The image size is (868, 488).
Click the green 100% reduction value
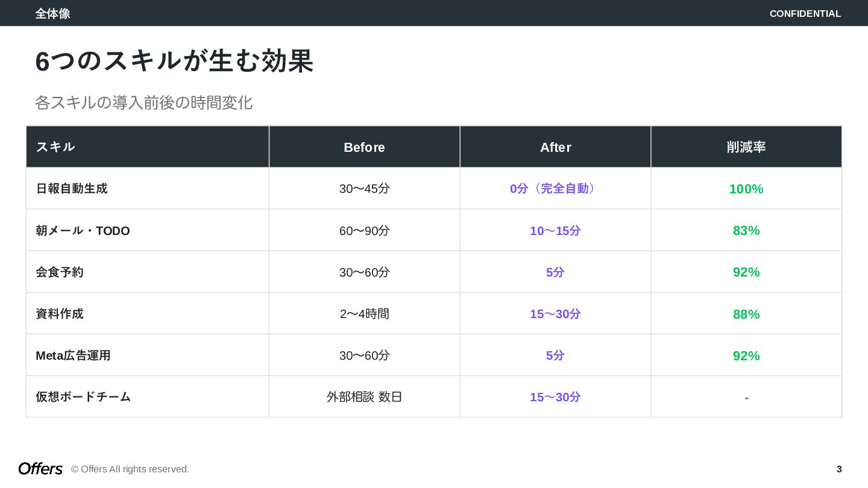pyautogui.click(x=746, y=189)
